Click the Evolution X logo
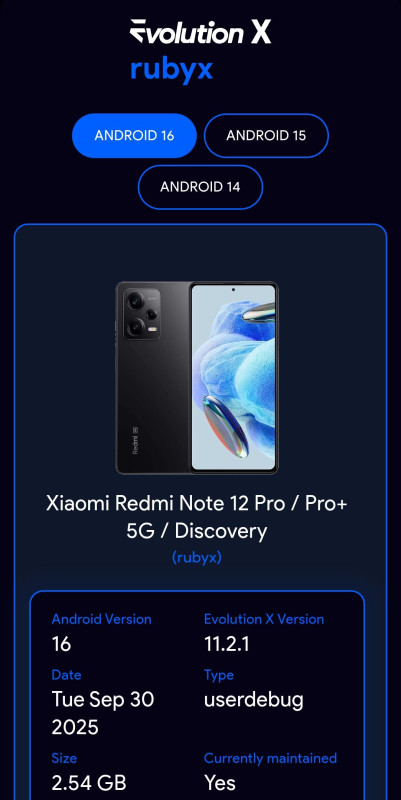401x800 pixels. (x=200, y=32)
